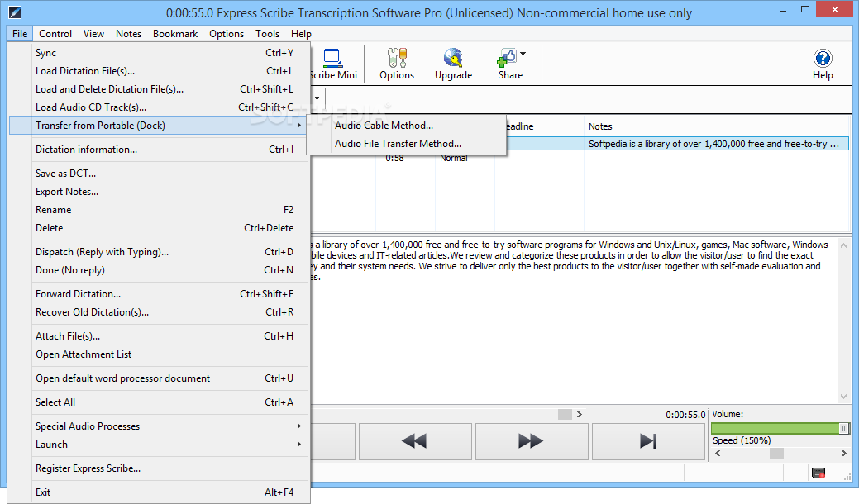This screenshot has height=504, width=859.
Task: Select Delete menu item
Action: tap(160, 228)
